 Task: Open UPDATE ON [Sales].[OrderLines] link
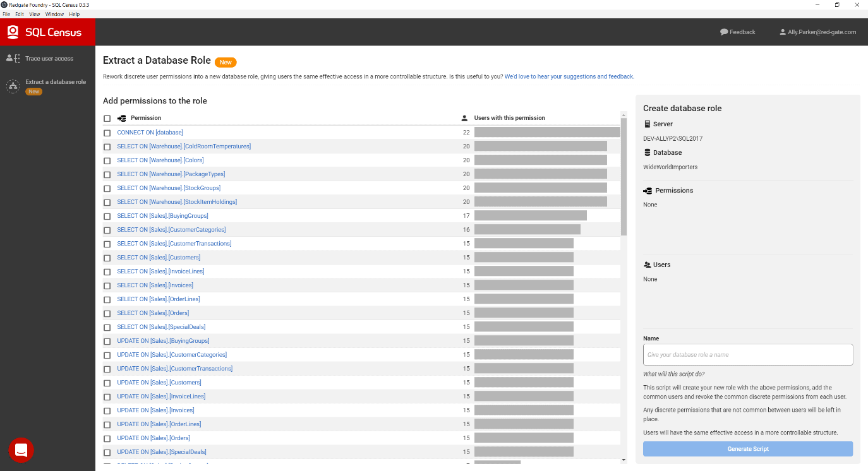159,424
